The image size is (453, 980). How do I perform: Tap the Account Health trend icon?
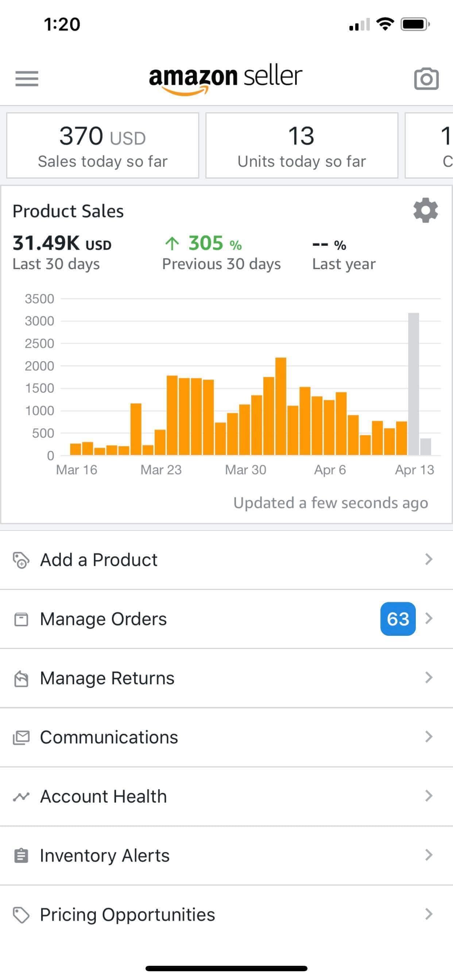(x=21, y=796)
